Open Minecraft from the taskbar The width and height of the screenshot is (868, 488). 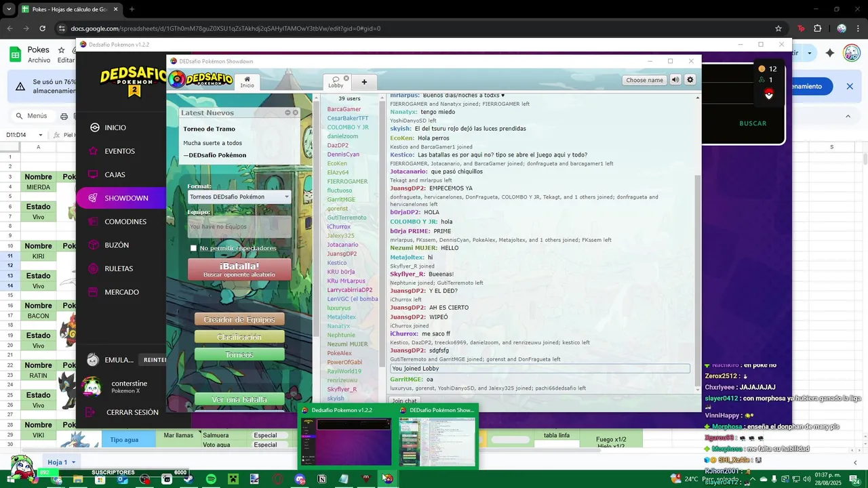pos(233,479)
